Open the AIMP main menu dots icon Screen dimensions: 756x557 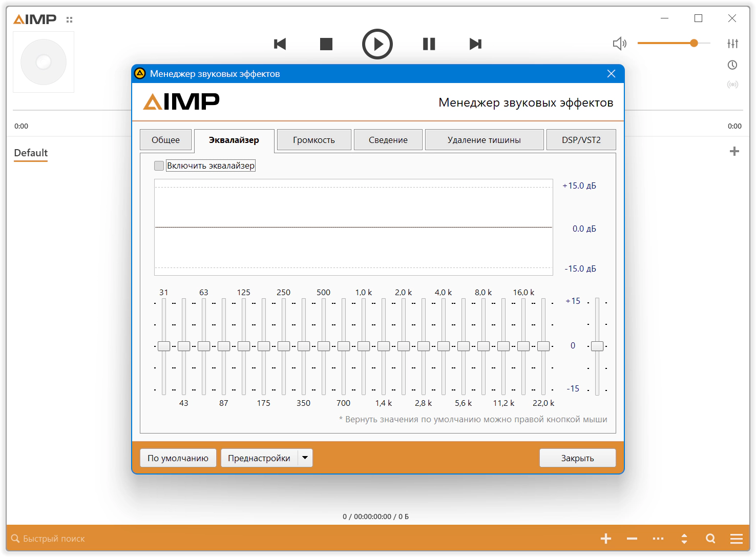coord(69,20)
